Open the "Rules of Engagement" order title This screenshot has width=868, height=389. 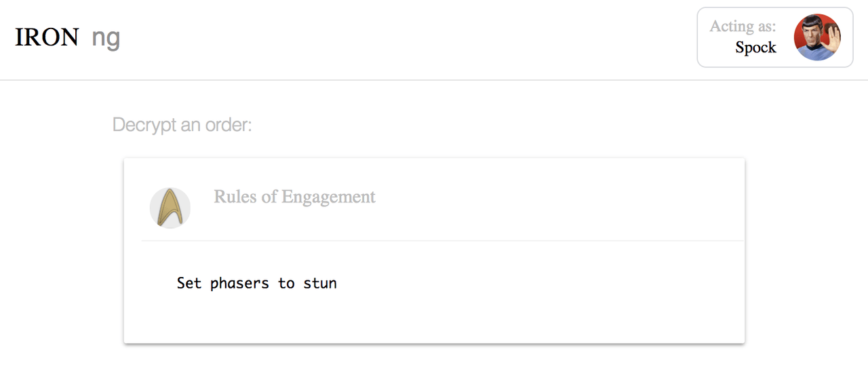[294, 197]
